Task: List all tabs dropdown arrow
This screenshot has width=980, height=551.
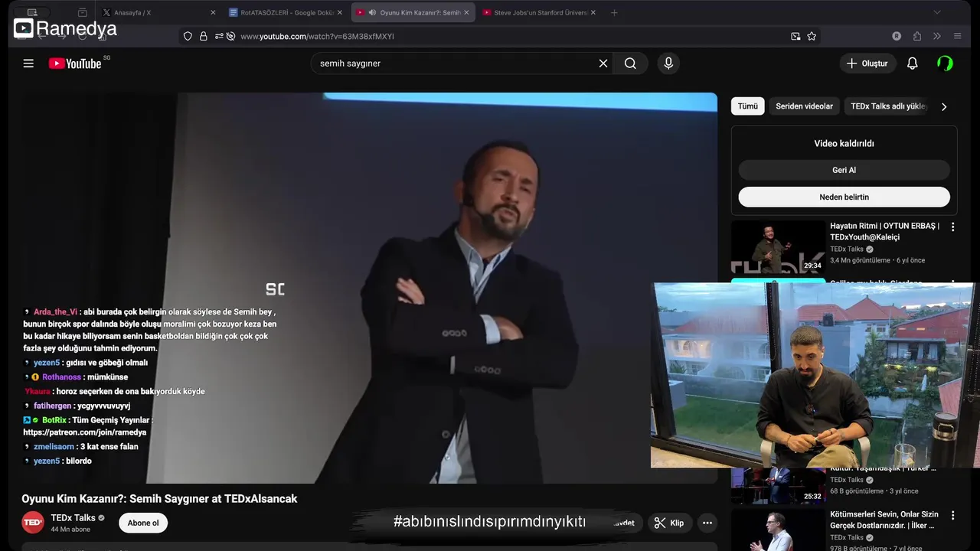Action: pos(936,12)
